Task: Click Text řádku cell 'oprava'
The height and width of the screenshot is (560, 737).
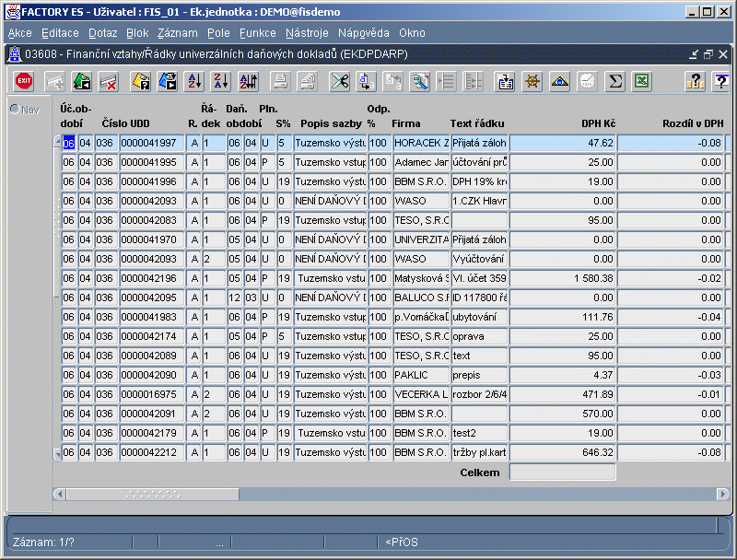Action: coord(479,336)
